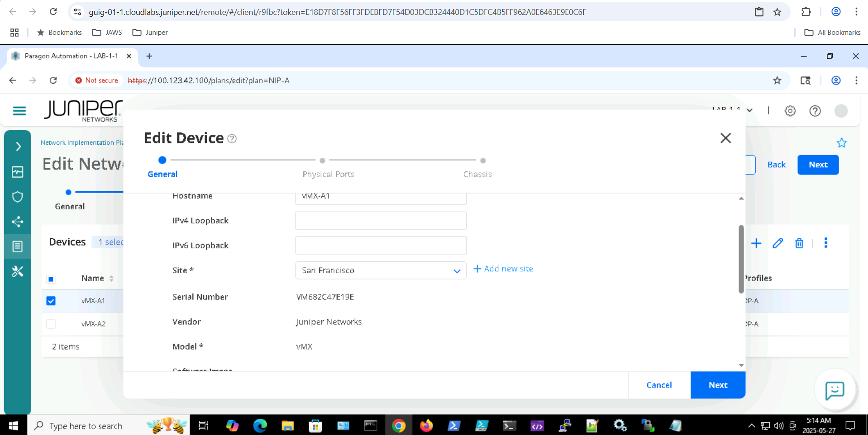Click the pencil edit device icon
Viewport: 868px width, 435px height.
click(777, 243)
